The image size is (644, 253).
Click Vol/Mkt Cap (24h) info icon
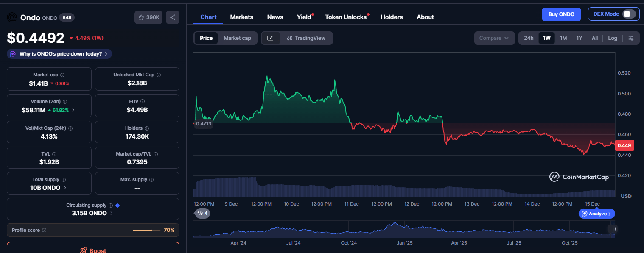pos(70,128)
